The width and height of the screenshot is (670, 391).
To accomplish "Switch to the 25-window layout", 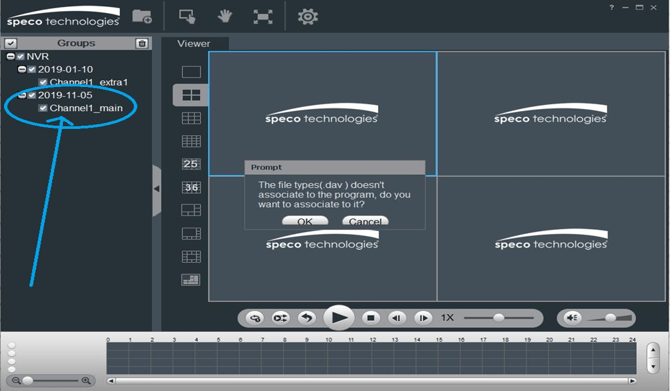I will coord(191,164).
